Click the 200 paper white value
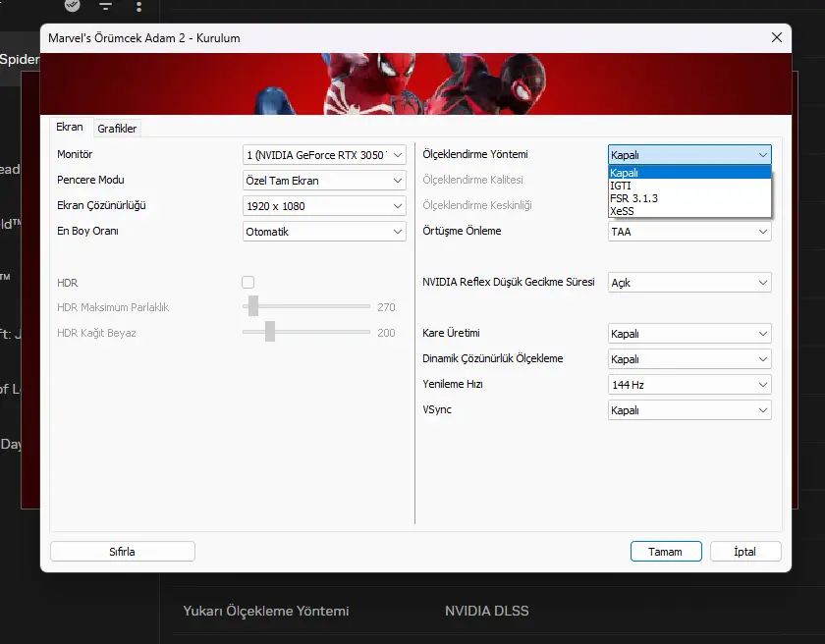This screenshot has width=825, height=644. tap(386, 333)
